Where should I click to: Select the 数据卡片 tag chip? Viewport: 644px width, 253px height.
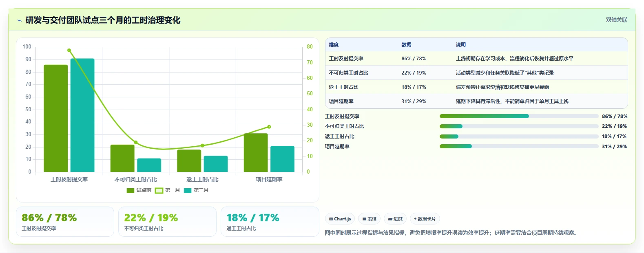point(425,219)
